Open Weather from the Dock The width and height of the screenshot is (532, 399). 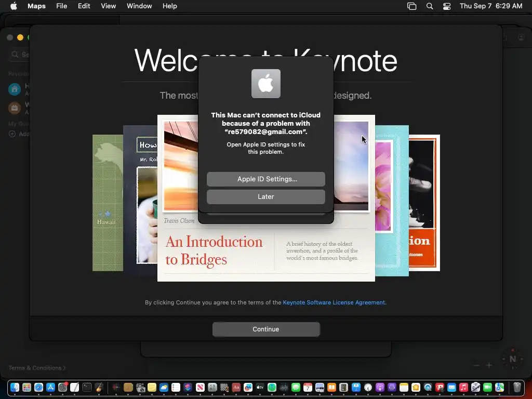(164, 387)
